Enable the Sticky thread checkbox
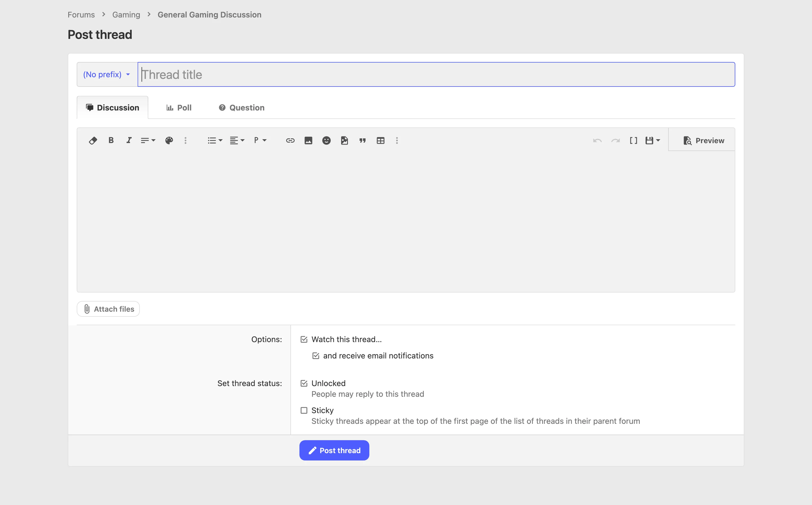 coord(304,410)
